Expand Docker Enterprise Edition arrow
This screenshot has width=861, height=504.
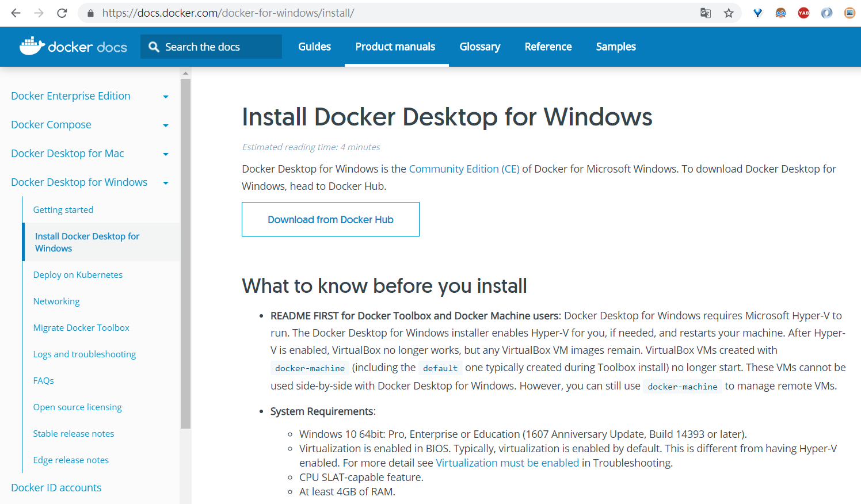[x=166, y=97]
